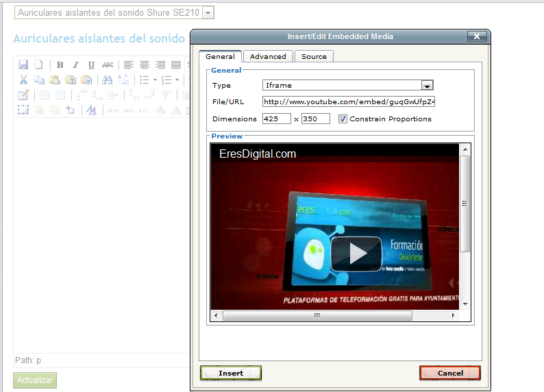Click the Cut scissors icon

pyautogui.click(x=23, y=80)
